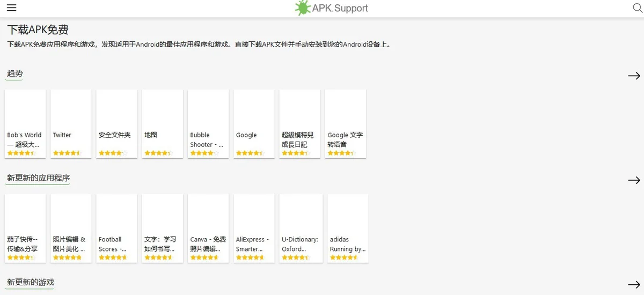Screen dimensions: 644x295
Task: Open the 茄子快传 app card
Action: pyautogui.click(x=25, y=228)
